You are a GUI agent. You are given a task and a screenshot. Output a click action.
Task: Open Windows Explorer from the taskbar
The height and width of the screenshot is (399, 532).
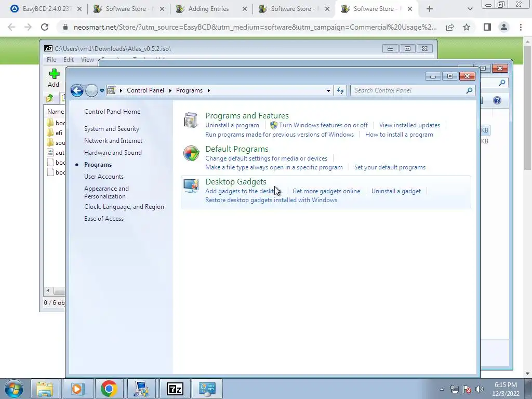click(x=45, y=389)
